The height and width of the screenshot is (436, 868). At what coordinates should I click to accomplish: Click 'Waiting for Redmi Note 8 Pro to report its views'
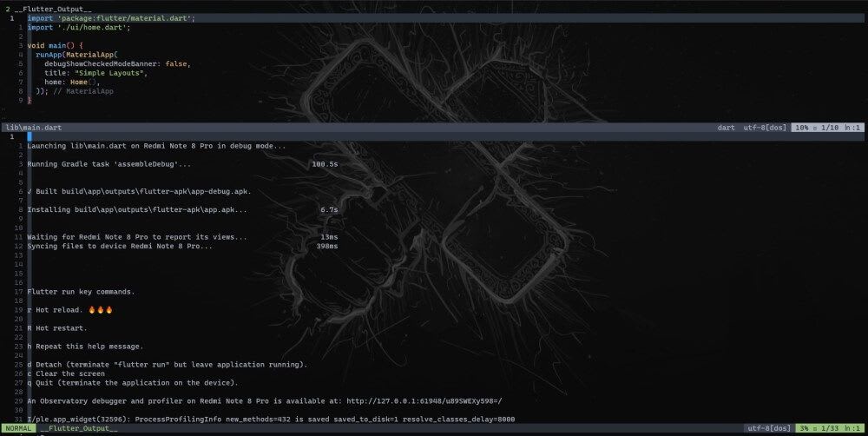point(137,236)
